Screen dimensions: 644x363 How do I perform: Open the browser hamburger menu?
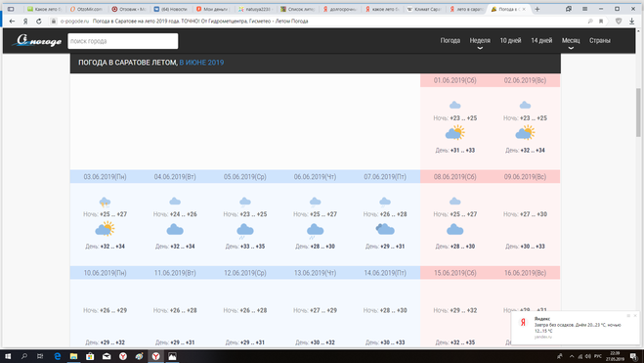pos(584,9)
